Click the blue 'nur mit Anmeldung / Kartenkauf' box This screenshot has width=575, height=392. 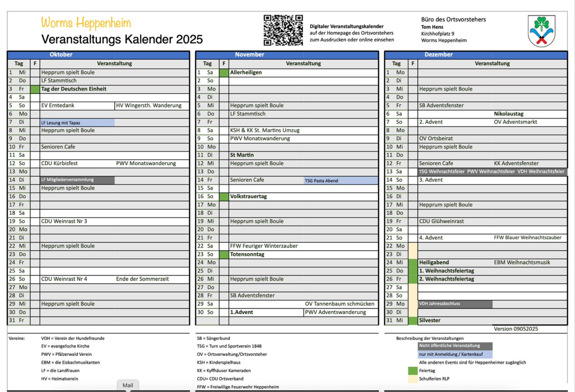click(x=455, y=354)
